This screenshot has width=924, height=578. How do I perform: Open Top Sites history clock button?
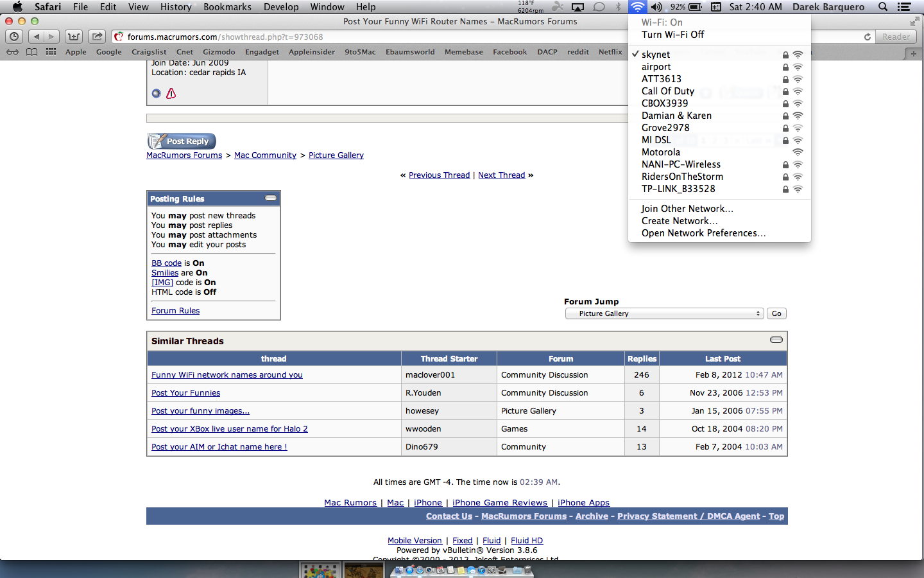(x=14, y=37)
